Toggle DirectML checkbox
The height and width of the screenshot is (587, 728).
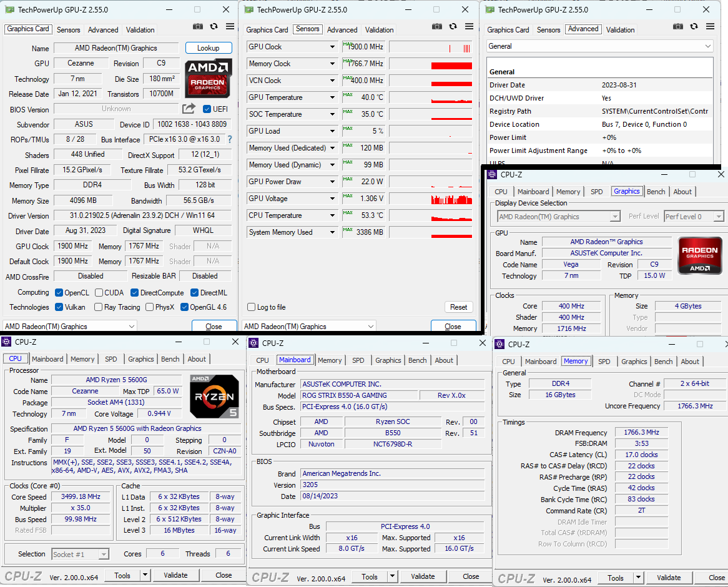click(x=195, y=293)
